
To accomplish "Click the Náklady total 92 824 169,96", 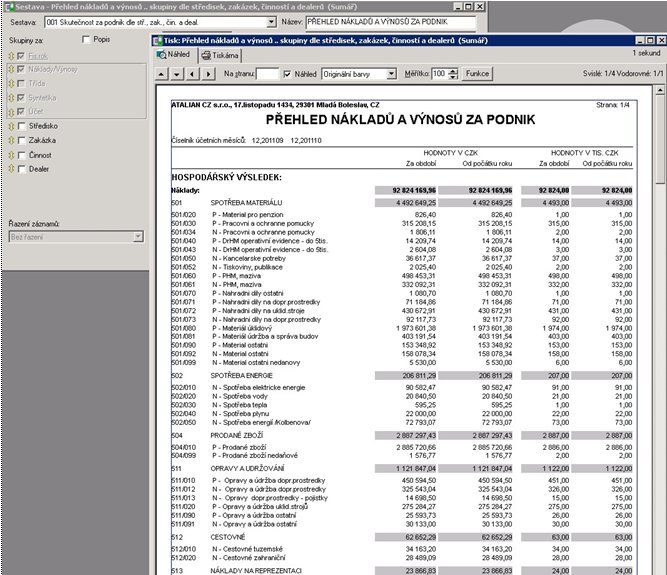I will (405, 191).
